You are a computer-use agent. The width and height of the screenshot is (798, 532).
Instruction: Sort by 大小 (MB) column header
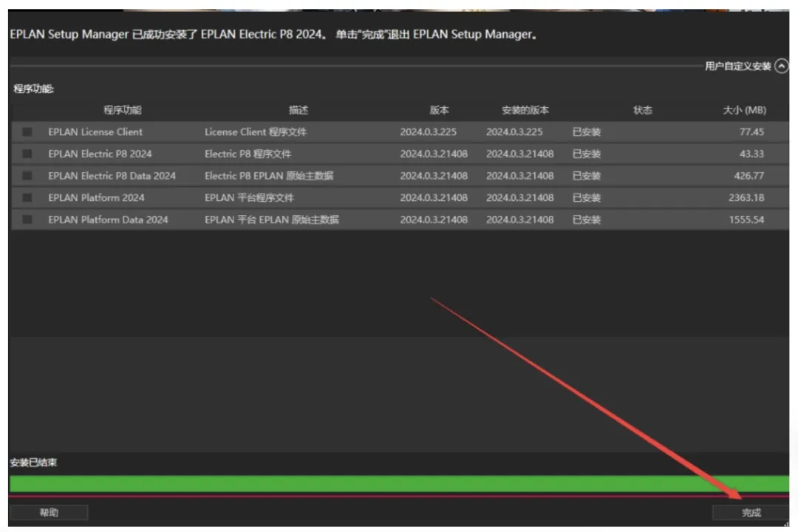[744, 110]
